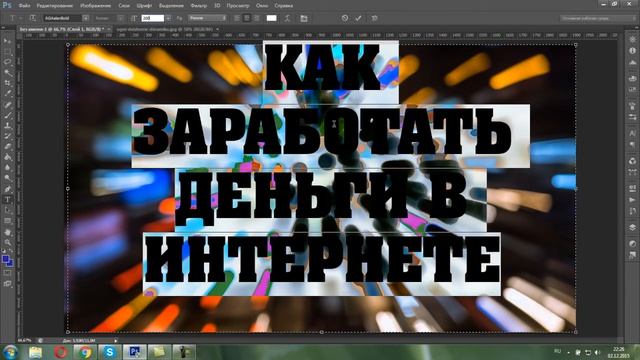Select the Eraser tool
The width and height of the screenshot is (640, 360).
[7, 147]
